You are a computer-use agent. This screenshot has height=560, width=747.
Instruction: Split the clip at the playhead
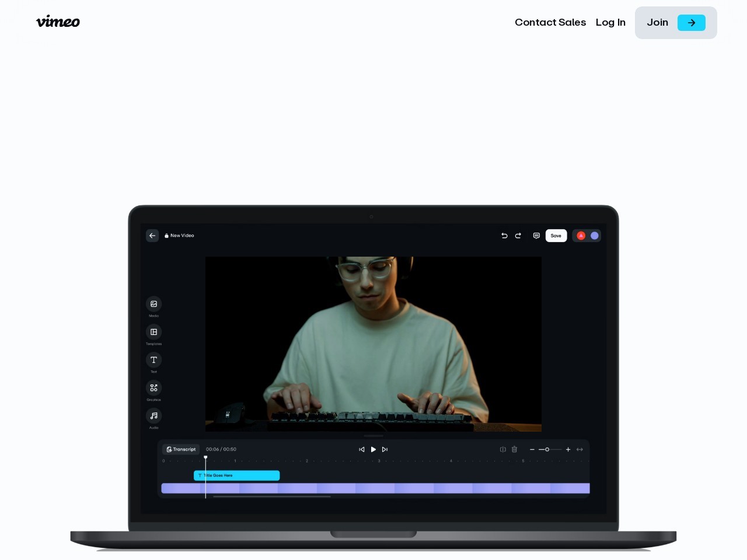[502, 449]
